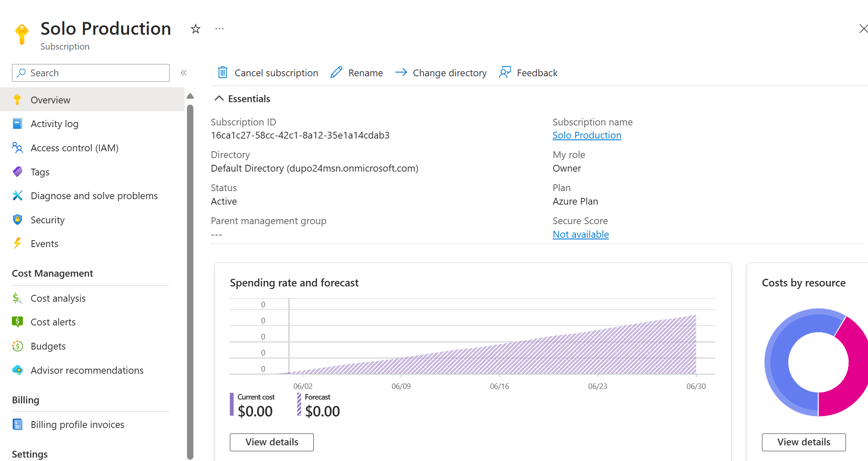Click the purple Current cost legend swatch
This screenshot has height=461, width=868.
click(232, 404)
